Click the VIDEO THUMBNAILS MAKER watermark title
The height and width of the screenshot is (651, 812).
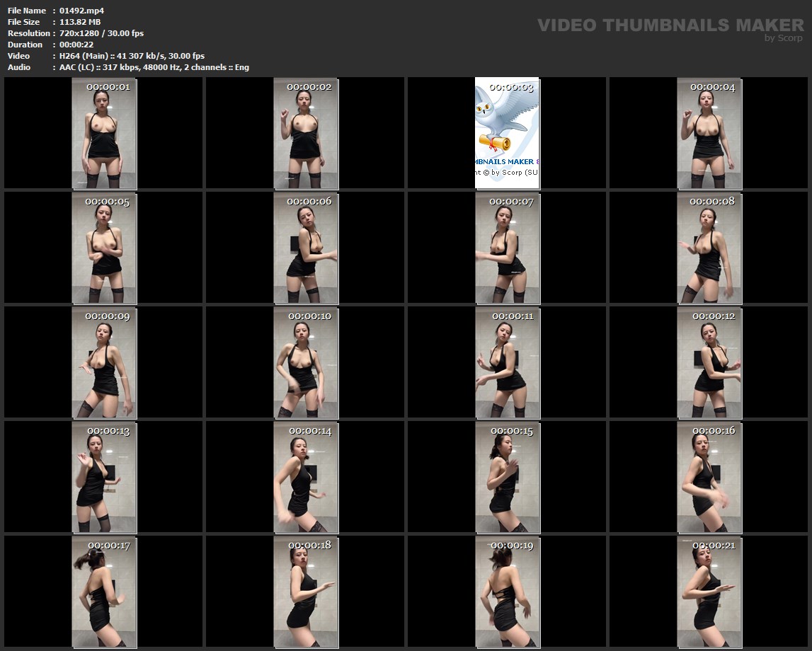[670, 25]
